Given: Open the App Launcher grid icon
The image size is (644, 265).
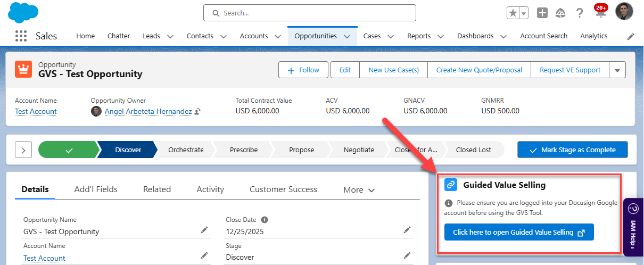Looking at the screenshot, I should pos(21,36).
